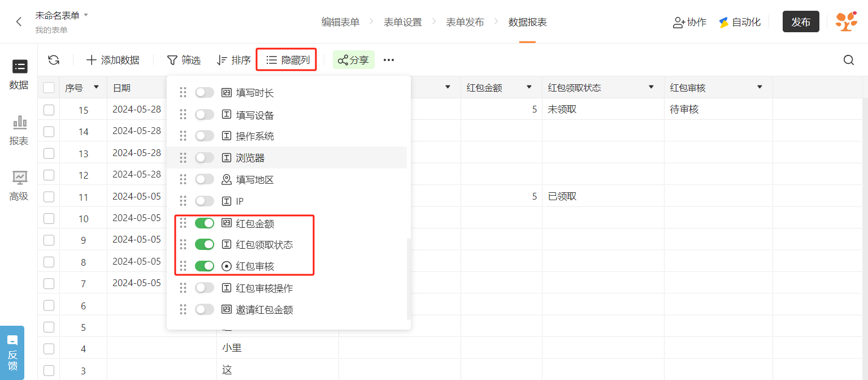Click the 发布 publish button
The width and height of the screenshot is (868, 380).
[x=801, y=21]
